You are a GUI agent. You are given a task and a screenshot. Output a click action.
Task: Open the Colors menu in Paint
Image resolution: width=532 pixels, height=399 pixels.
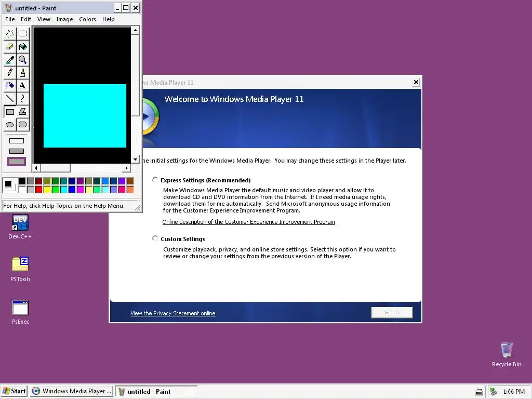(x=87, y=19)
